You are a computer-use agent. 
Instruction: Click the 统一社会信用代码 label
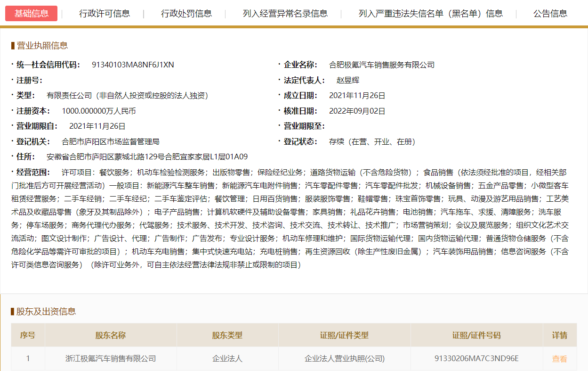pyautogui.click(x=48, y=65)
